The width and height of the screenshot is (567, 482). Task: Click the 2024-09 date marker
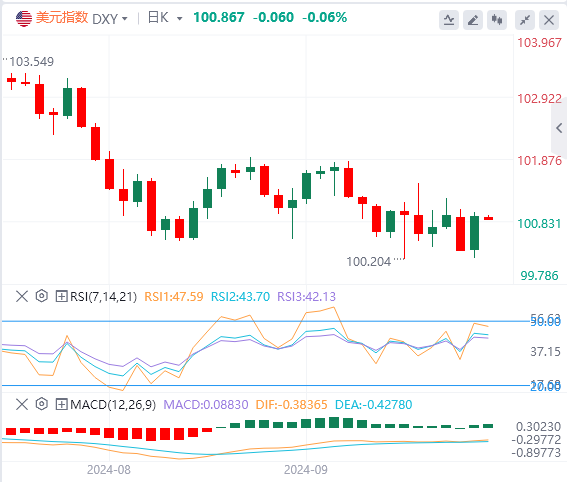click(x=306, y=470)
